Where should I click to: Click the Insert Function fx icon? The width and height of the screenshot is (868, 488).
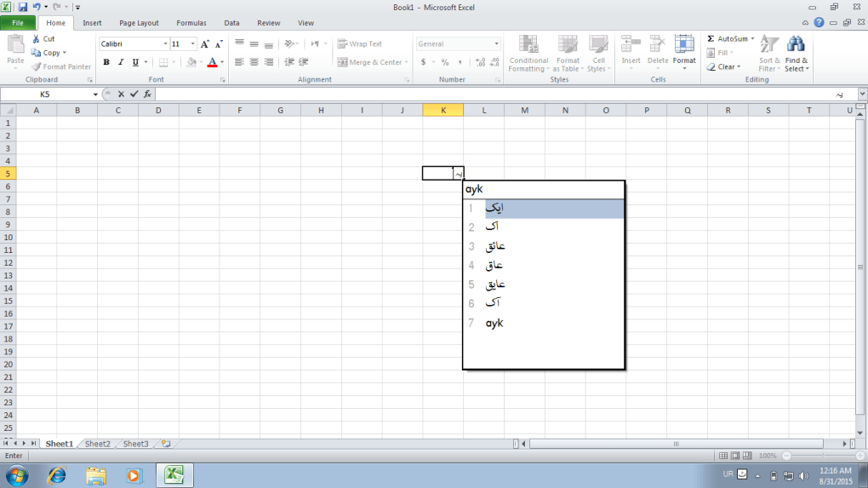147,95
